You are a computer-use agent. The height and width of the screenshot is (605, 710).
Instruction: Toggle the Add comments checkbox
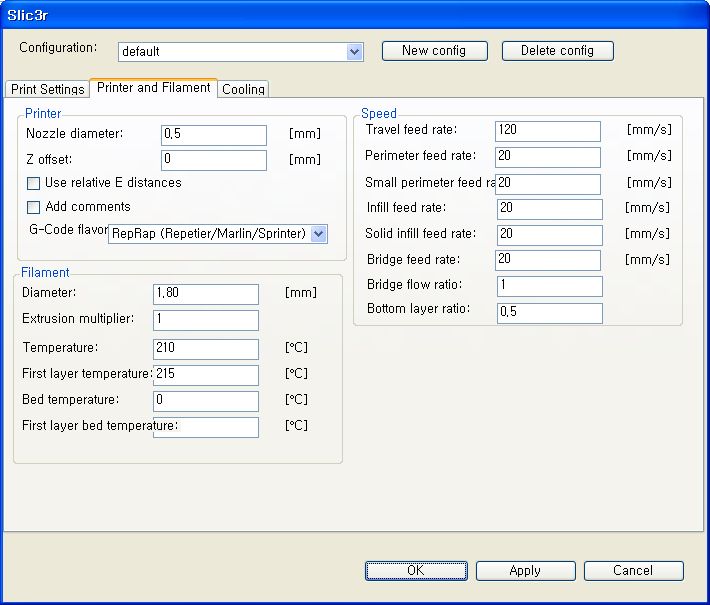point(34,208)
